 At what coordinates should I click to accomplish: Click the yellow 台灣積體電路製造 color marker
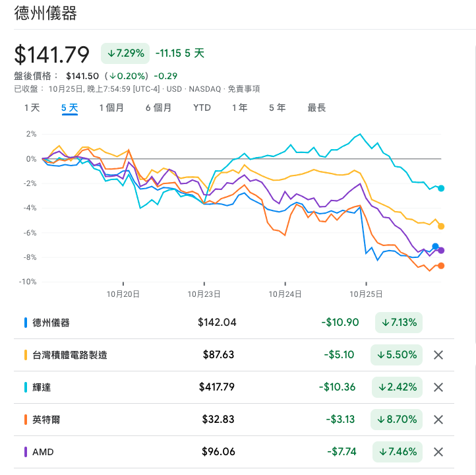pos(26,355)
